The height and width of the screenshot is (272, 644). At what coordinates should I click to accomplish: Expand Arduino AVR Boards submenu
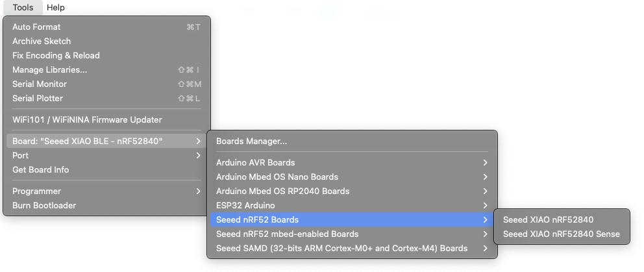[352, 163]
